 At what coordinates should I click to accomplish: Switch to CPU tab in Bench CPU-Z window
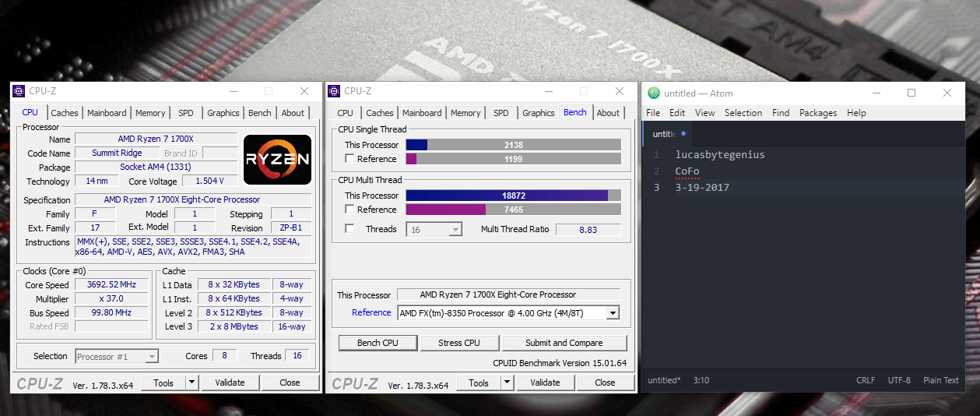(346, 113)
